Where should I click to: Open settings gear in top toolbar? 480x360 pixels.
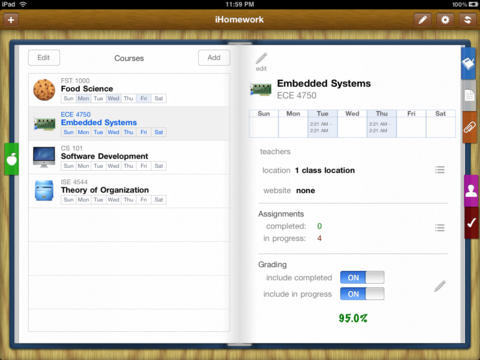[445, 20]
